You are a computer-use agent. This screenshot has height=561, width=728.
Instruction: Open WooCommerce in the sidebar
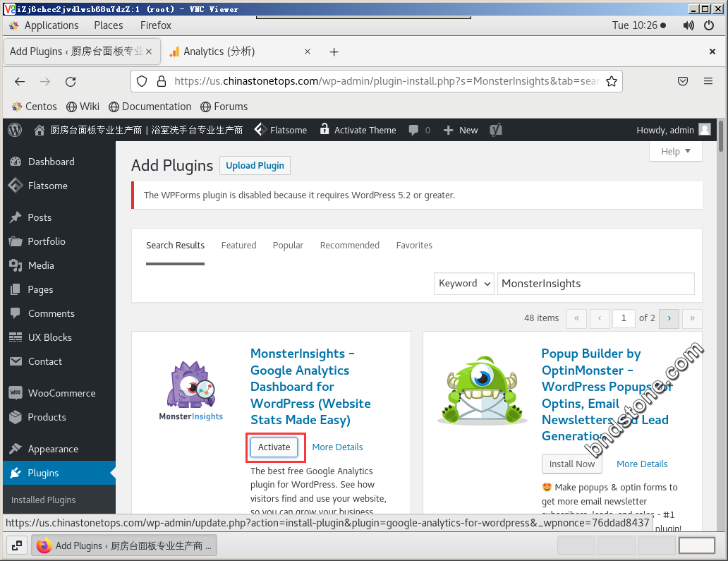(59, 393)
